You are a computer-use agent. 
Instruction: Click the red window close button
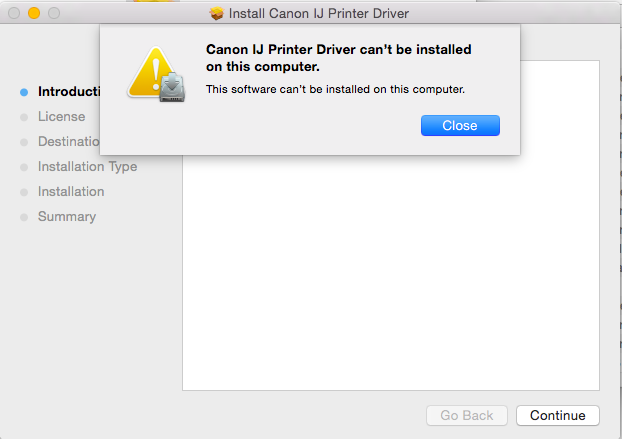click(x=14, y=14)
